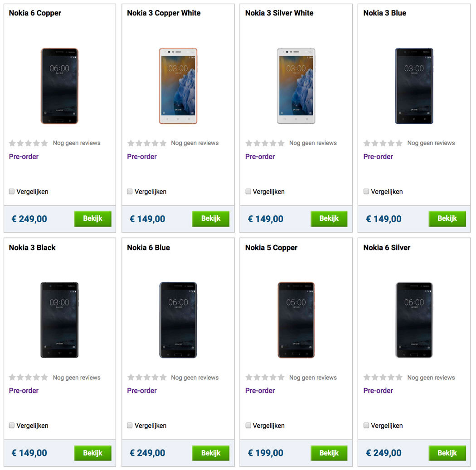This screenshot has height=470, width=476.
Task: Click the Nokia 6 Blue product title
Action: (x=148, y=247)
